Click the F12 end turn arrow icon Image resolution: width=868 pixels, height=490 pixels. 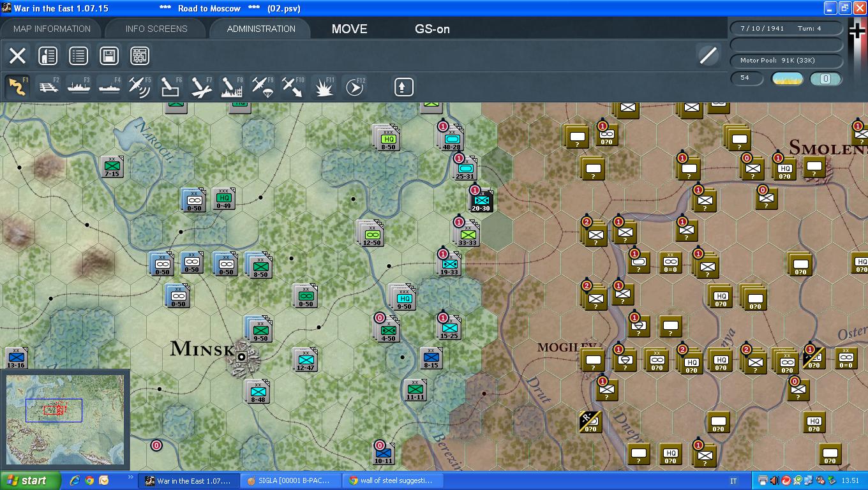click(354, 87)
